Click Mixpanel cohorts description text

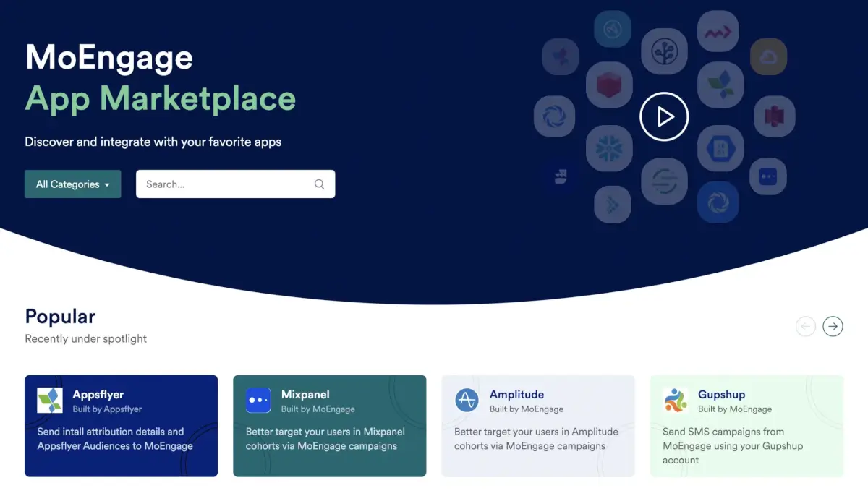325,439
